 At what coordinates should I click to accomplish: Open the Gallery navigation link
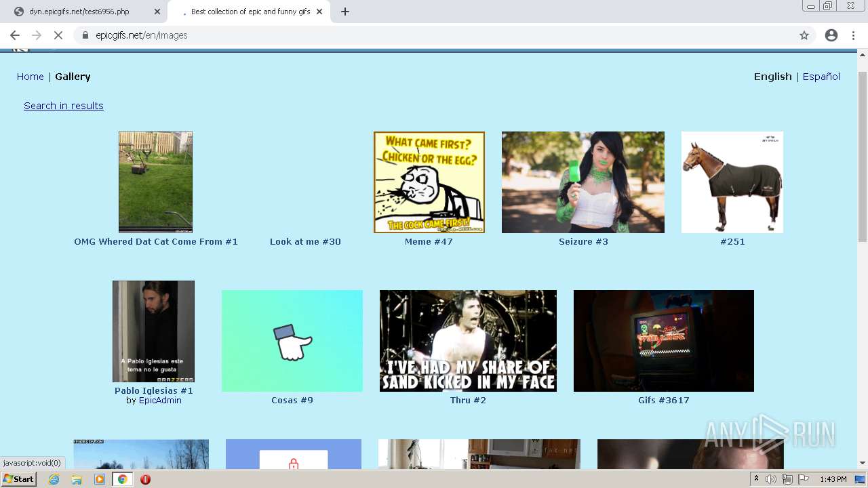tap(73, 77)
